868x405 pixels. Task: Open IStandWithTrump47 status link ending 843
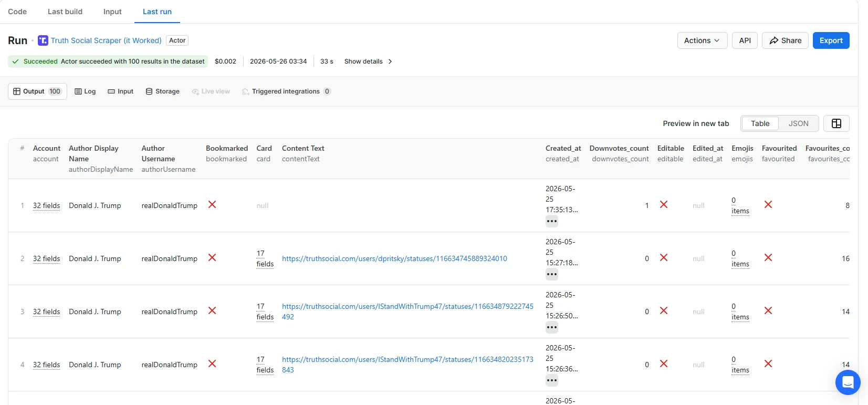pyautogui.click(x=407, y=365)
